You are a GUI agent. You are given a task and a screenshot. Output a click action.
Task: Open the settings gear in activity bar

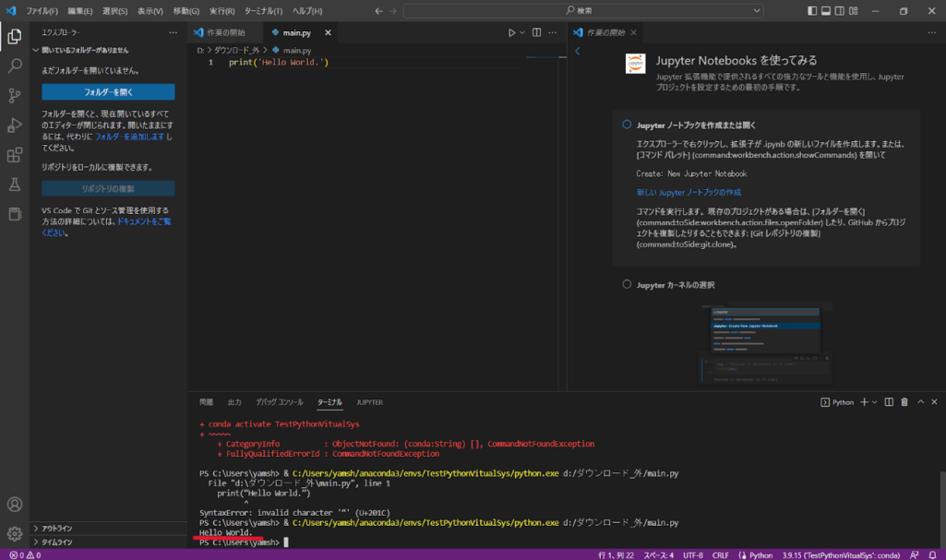[15, 533]
